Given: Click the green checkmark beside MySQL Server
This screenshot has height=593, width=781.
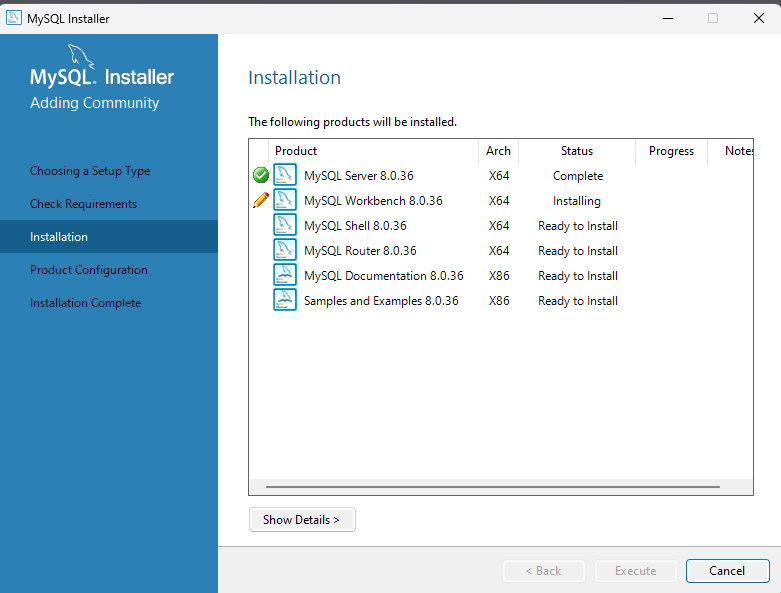Looking at the screenshot, I should point(260,175).
